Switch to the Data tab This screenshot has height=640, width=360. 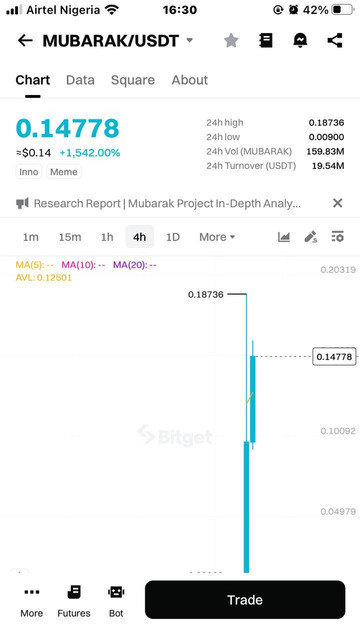coord(80,80)
